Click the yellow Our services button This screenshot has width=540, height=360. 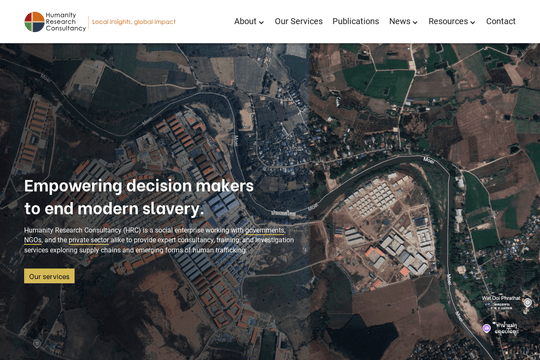coord(49,276)
